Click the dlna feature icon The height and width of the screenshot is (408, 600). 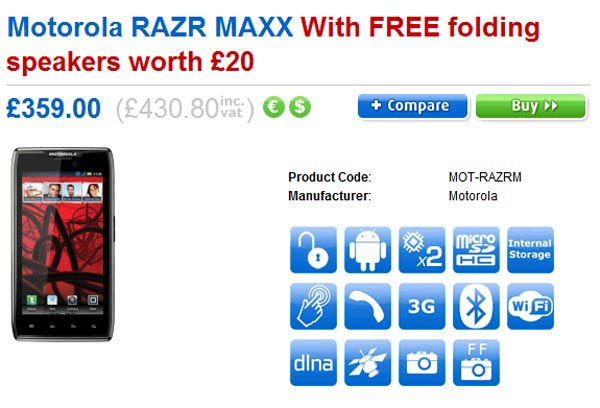tap(313, 362)
